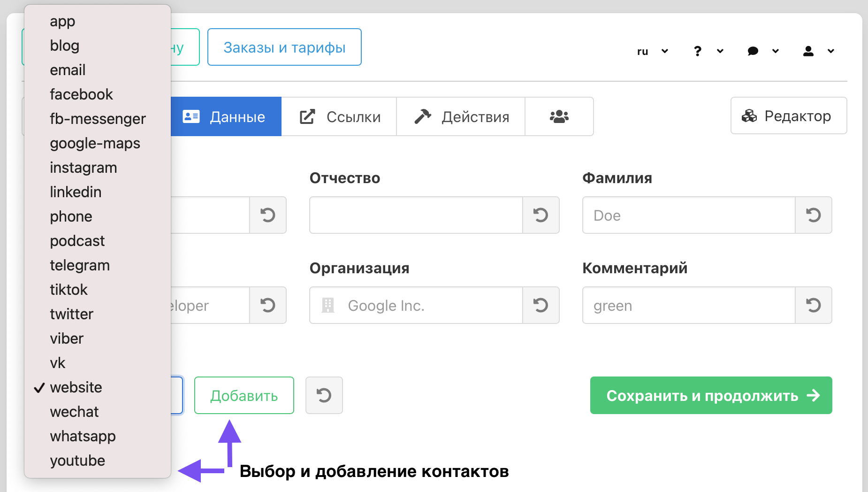Click Сохранить и продолжить button

[x=711, y=395]
